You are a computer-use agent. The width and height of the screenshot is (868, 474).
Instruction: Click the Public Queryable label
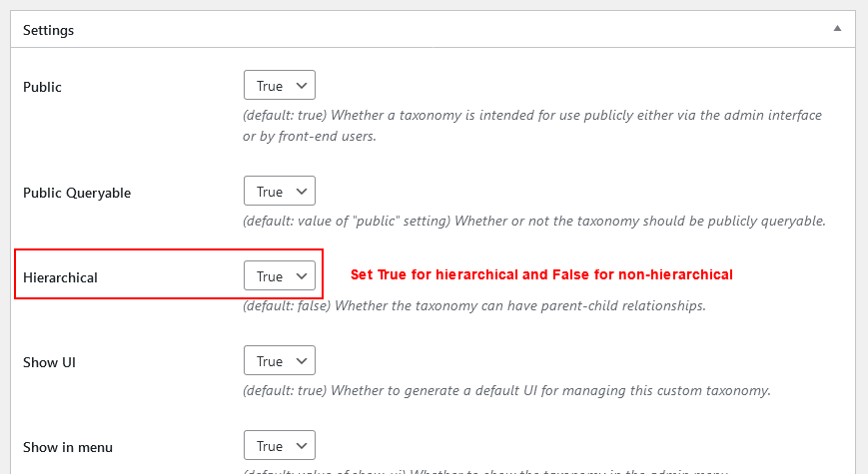(x=77, y=193)
